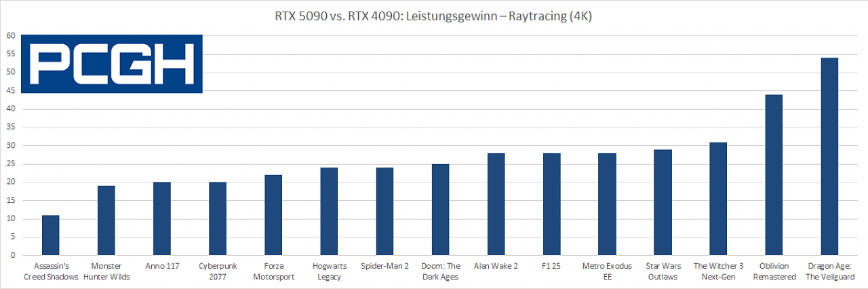This screenshot has width=868, height=289.
Task: Click the y-axis value 30
Action: click(x=10, y=146)
